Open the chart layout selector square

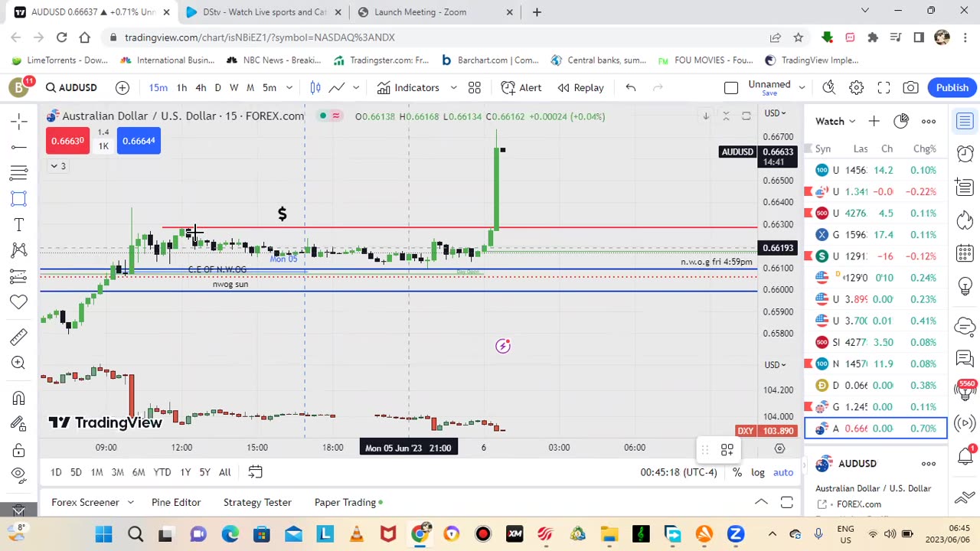(731, 87)
